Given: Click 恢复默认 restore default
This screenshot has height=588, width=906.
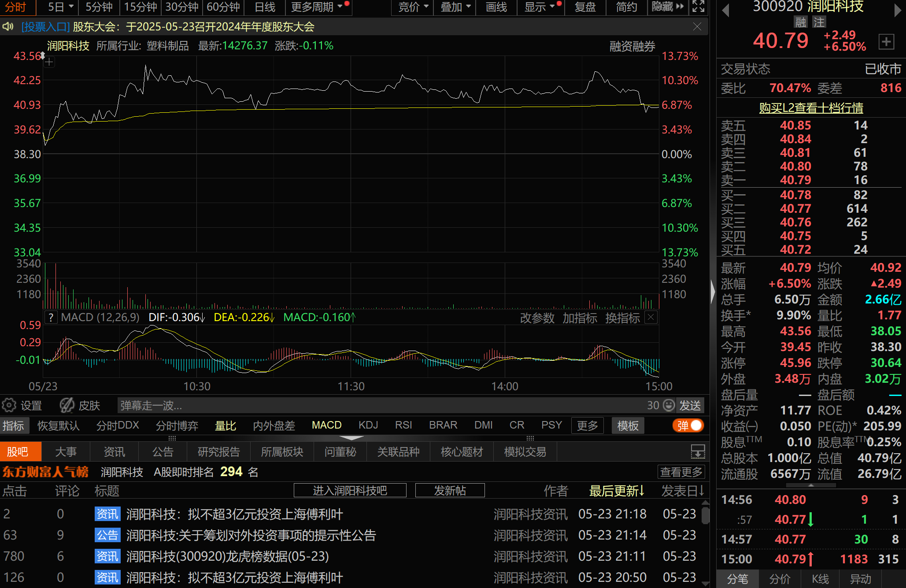Looking at the screenshot, I should coord(58,425).
